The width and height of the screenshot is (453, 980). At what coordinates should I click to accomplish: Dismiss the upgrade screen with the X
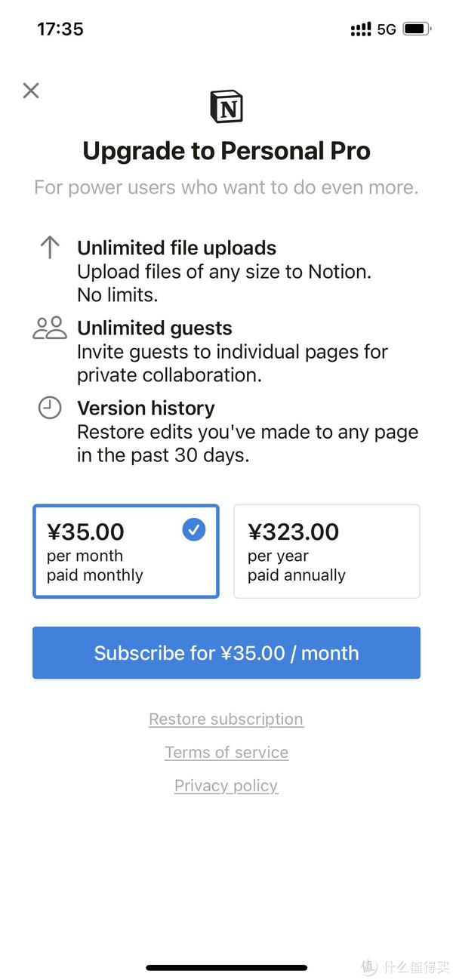tap(30, 90)
